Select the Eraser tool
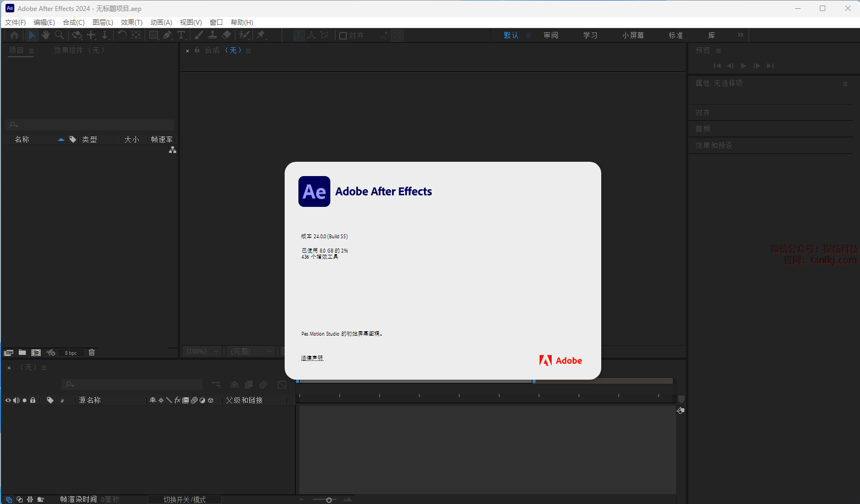 click(226, 35)
